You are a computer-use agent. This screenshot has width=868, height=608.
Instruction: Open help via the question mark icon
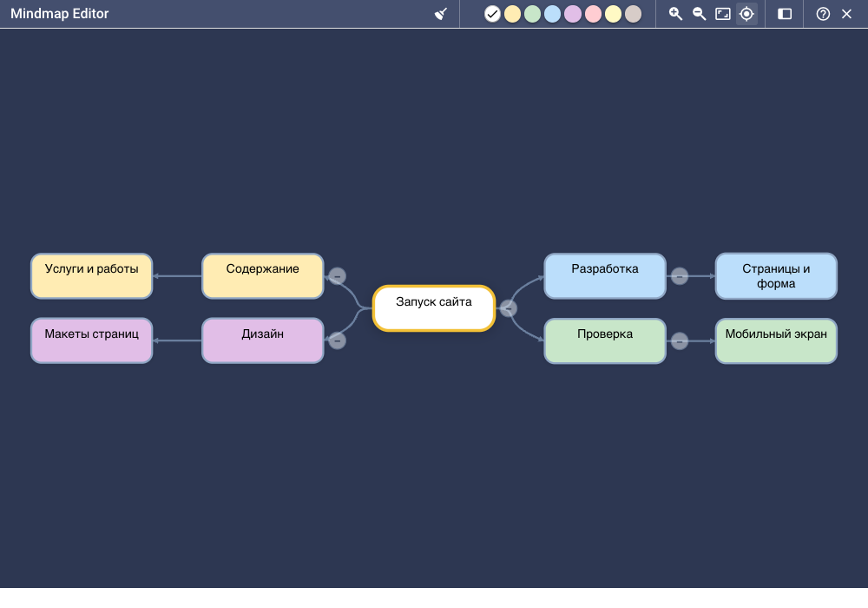point(823,14)
